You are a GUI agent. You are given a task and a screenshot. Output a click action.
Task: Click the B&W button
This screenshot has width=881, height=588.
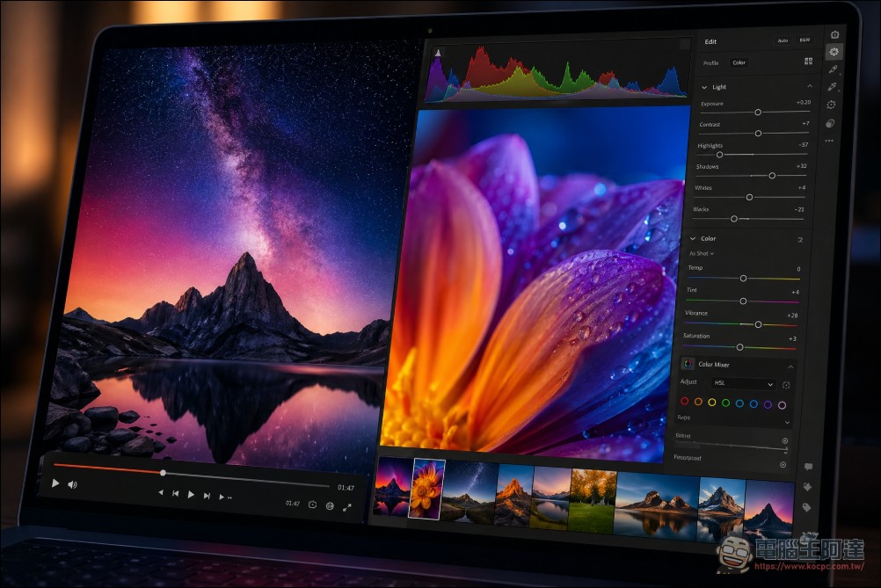(805, 40)
